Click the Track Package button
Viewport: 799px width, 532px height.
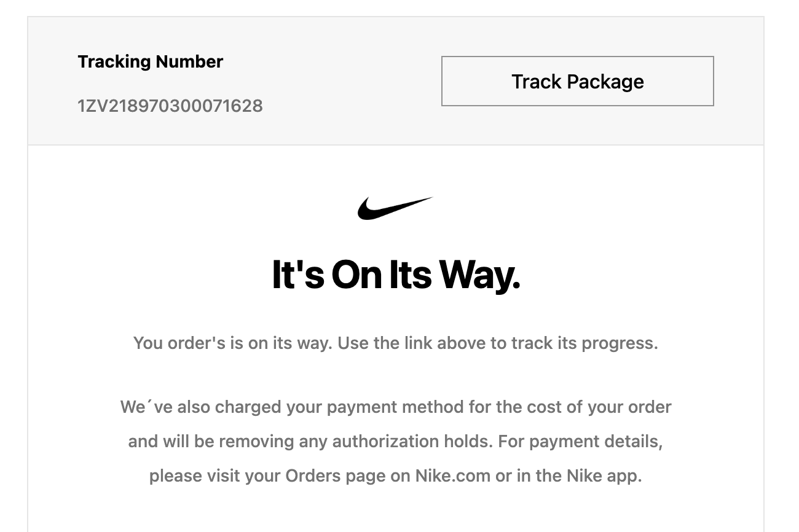click(x=577, y=81)
